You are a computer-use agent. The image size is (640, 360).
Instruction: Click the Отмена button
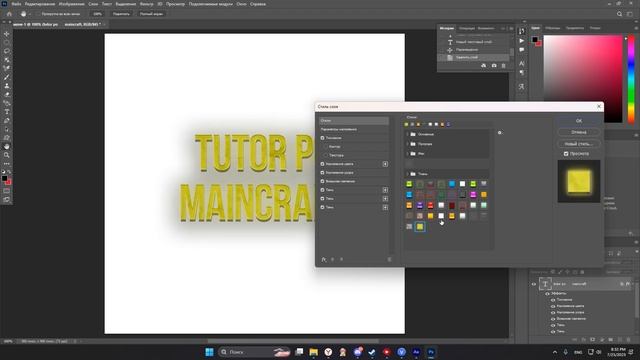[x=579, y=132]
